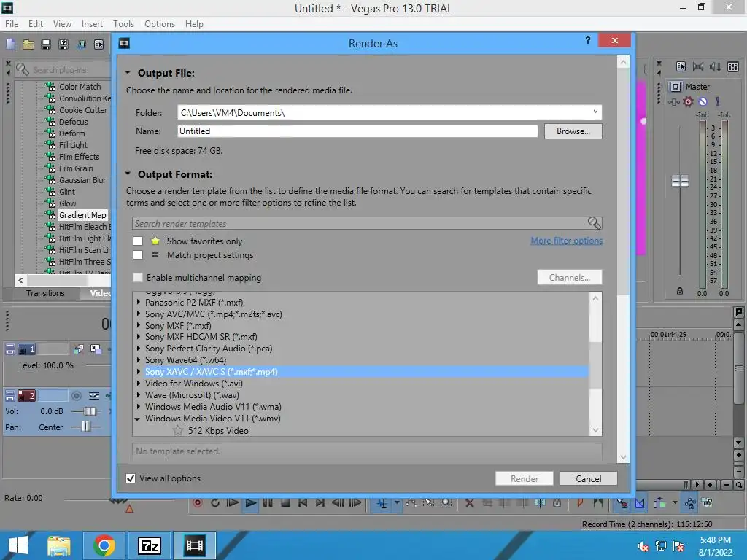This screenshot has width=747, height=560.
Task: Expand Video for Windows (*.avi) templates
Action: click(x=139, y=383)
